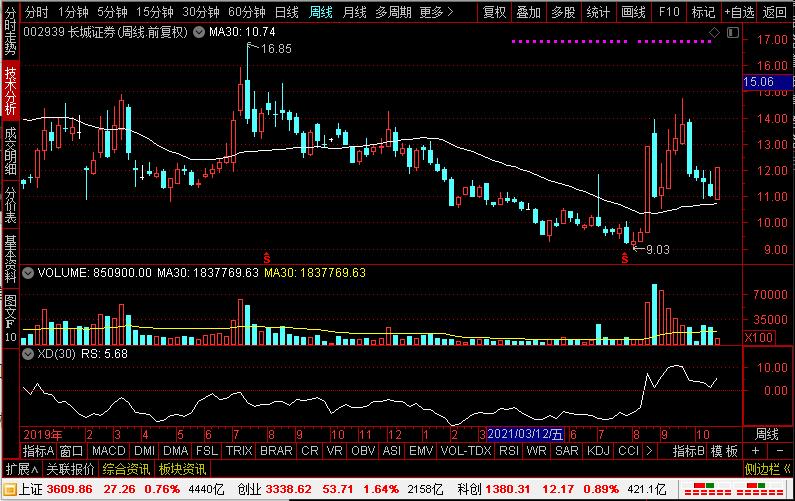Image resolution: width=795 pixels, height=501 pixels.
Task: Switch to the 日线 daily chart tab
Action: pyautogui.click(x=286, y=12)
